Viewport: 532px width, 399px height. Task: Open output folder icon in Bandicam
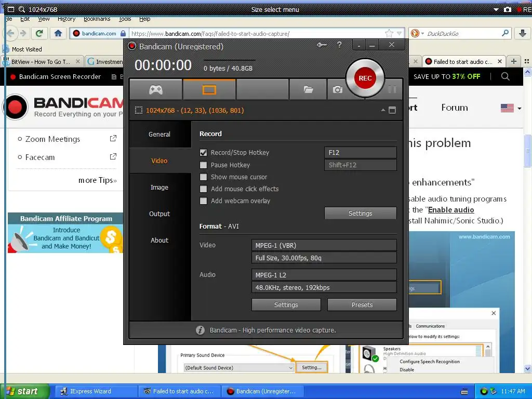point(308,89)
